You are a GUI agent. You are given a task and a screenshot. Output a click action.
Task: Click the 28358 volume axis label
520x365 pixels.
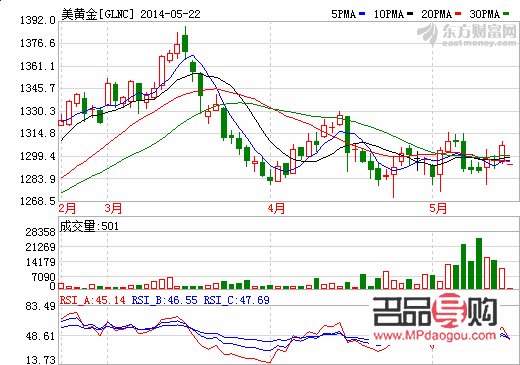coord(40,232)
